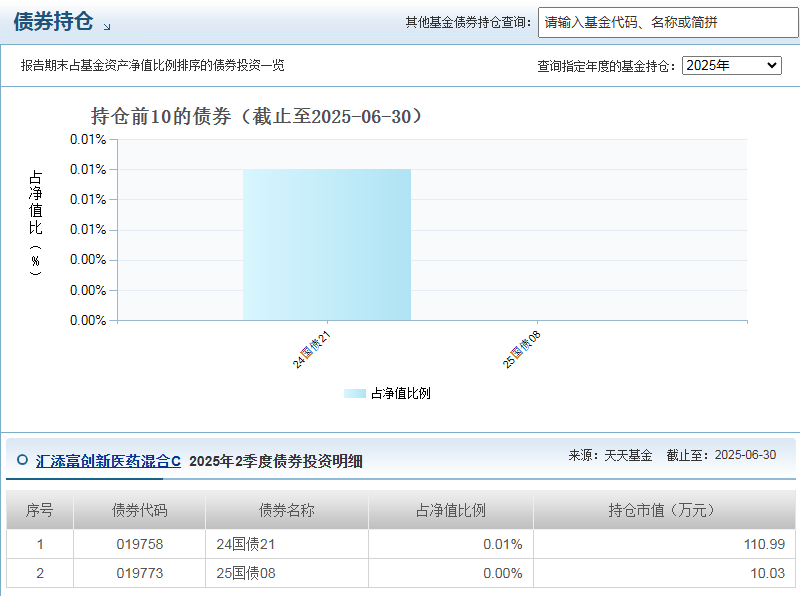Click the 24国债21 axis label

click(x=311, y=350)
